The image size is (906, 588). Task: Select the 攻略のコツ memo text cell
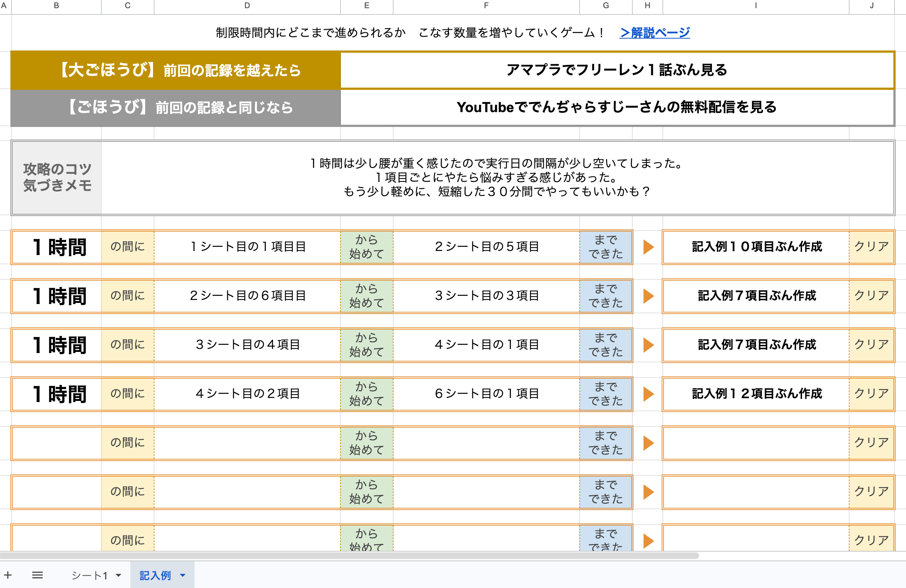pyautogui.click(x=498, y=177)
